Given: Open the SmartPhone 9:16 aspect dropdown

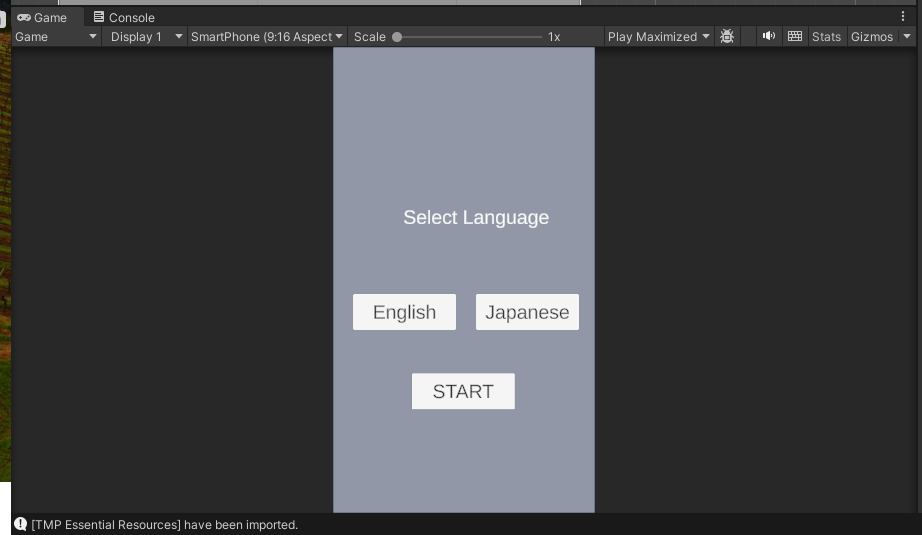Looking at the screenshot, I should click(266, 36).
